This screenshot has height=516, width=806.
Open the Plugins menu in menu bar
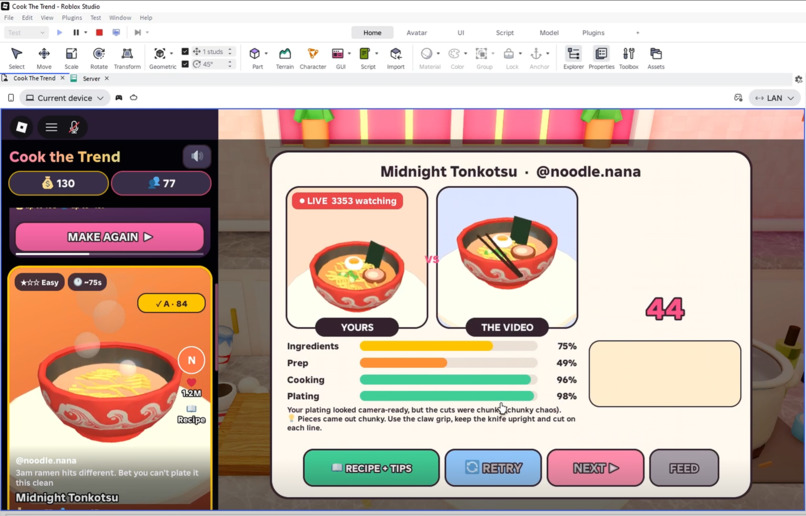point(72,17)
